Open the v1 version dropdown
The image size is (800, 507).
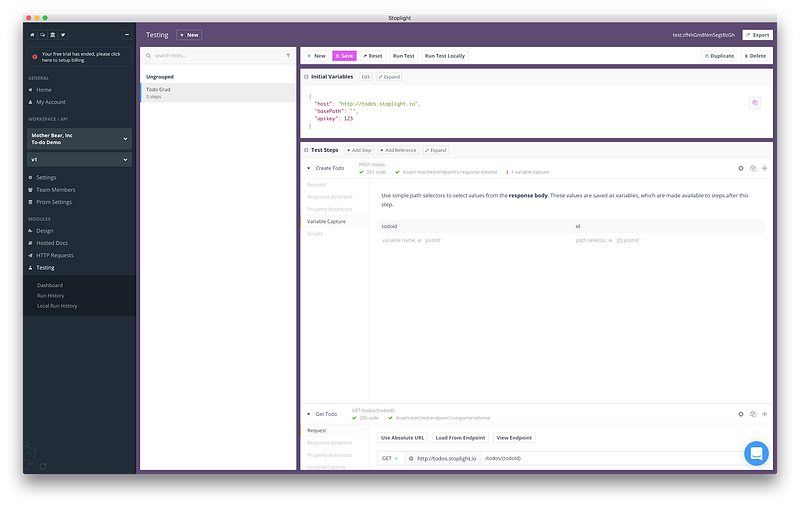click(x=79, y=160)
